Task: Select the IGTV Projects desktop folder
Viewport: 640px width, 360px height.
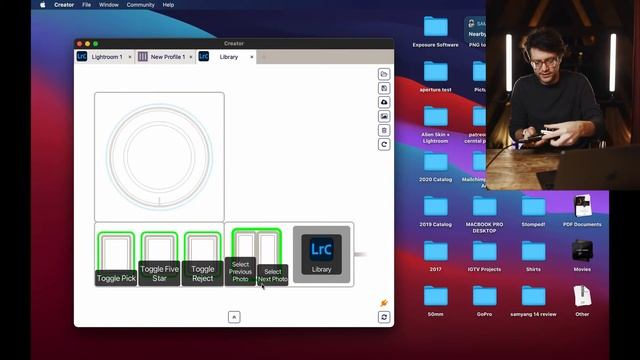Action: click(484, 256)
